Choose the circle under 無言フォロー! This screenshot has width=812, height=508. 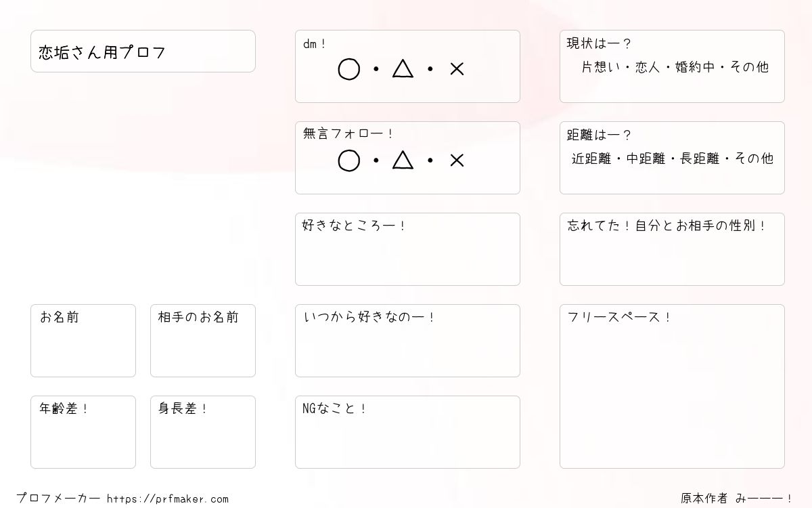point(348,161)
